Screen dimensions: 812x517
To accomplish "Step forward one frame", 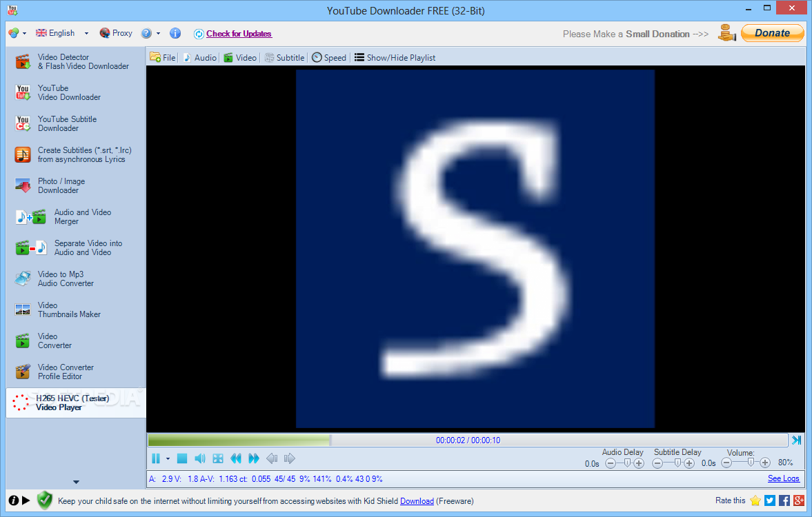I will tap(290, 458).
